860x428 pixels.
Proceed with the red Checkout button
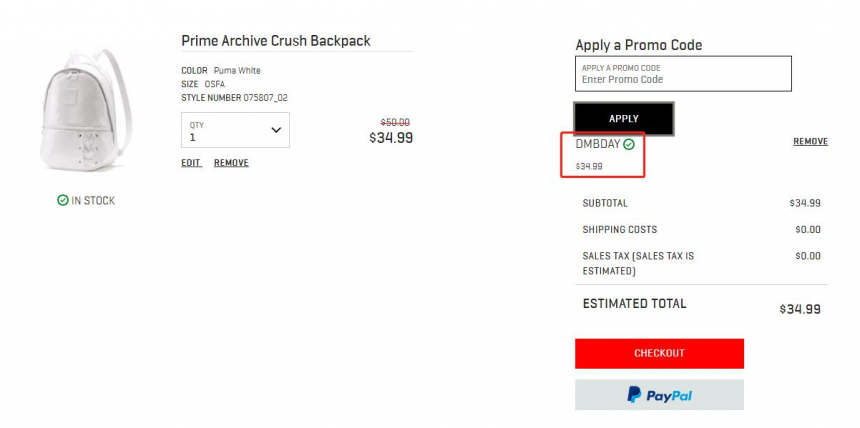659,353
